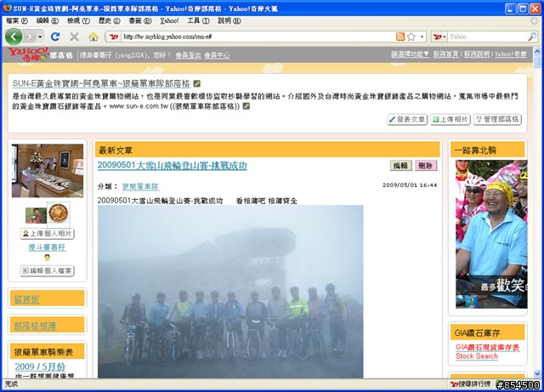Open article 20090501大雪山飛輪登山賽-挑戰成功
This screenshot has height=392, width=544.
coord(172,166)
